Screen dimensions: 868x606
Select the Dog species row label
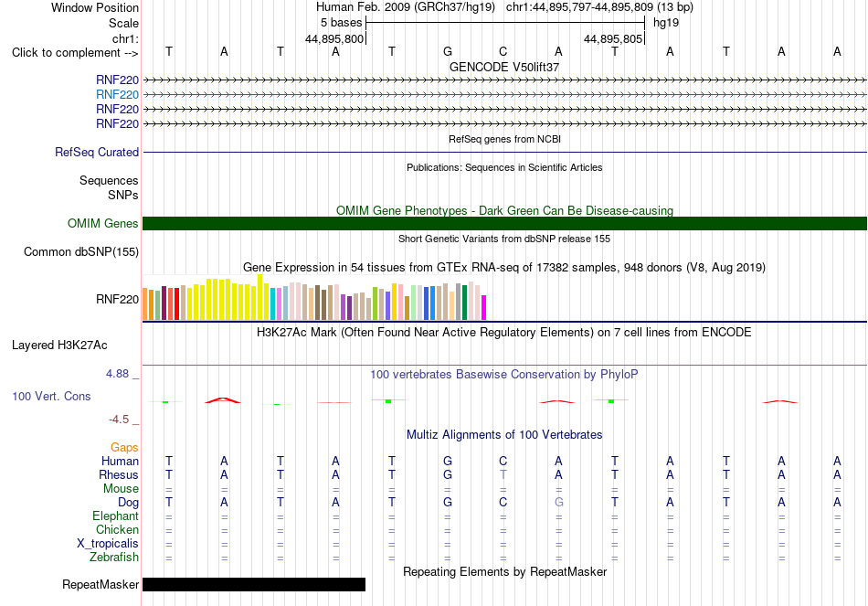[x=129, y=502]
